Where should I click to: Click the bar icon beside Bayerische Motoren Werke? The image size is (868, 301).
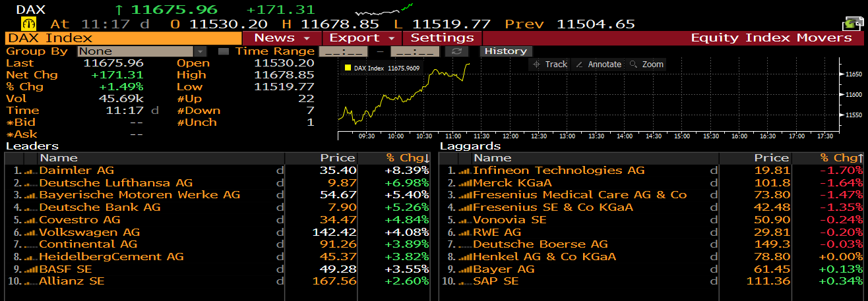[31, 195]
